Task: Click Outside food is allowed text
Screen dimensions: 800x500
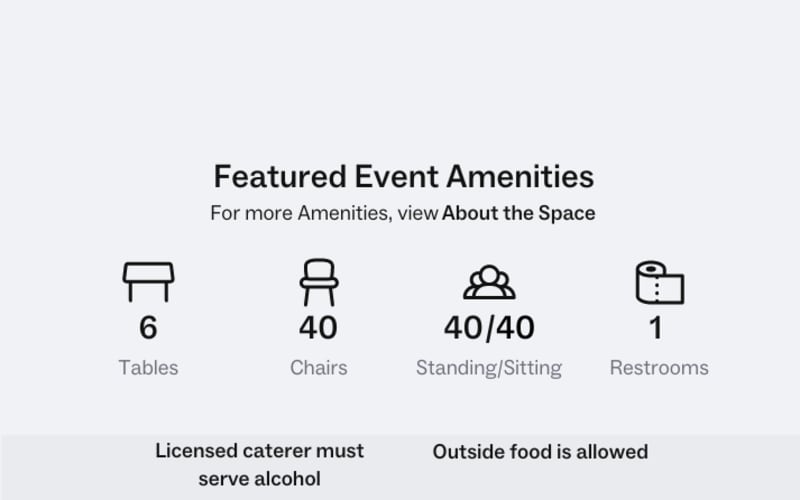Action: pyautogui.click(x=540, y=452)
